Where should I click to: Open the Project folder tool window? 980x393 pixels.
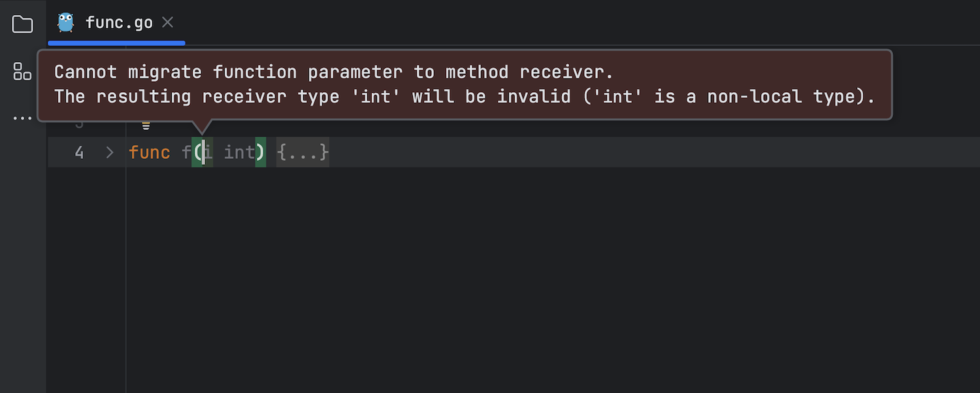22,24
